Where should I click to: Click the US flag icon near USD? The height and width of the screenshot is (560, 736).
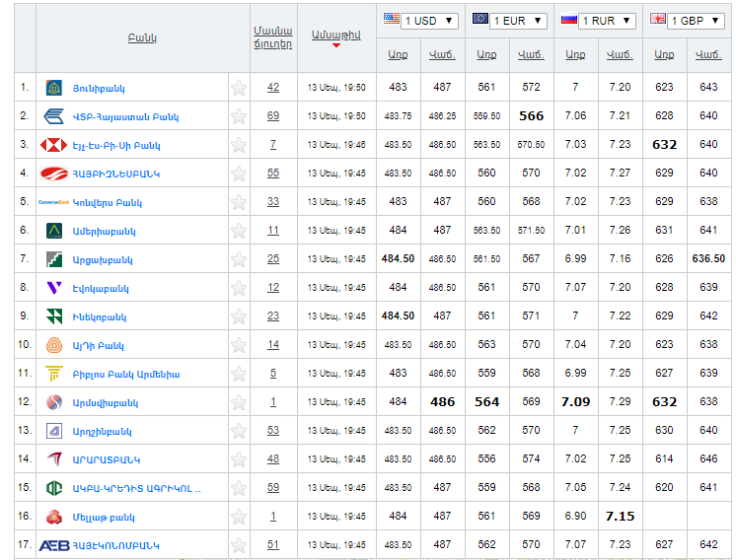tap(392, 19)
